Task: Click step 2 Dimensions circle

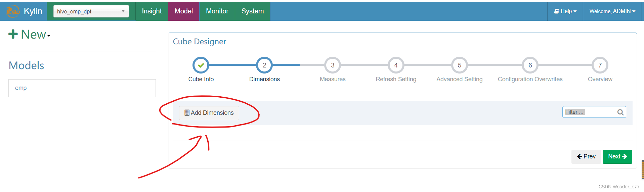Action: click(264, 65)
